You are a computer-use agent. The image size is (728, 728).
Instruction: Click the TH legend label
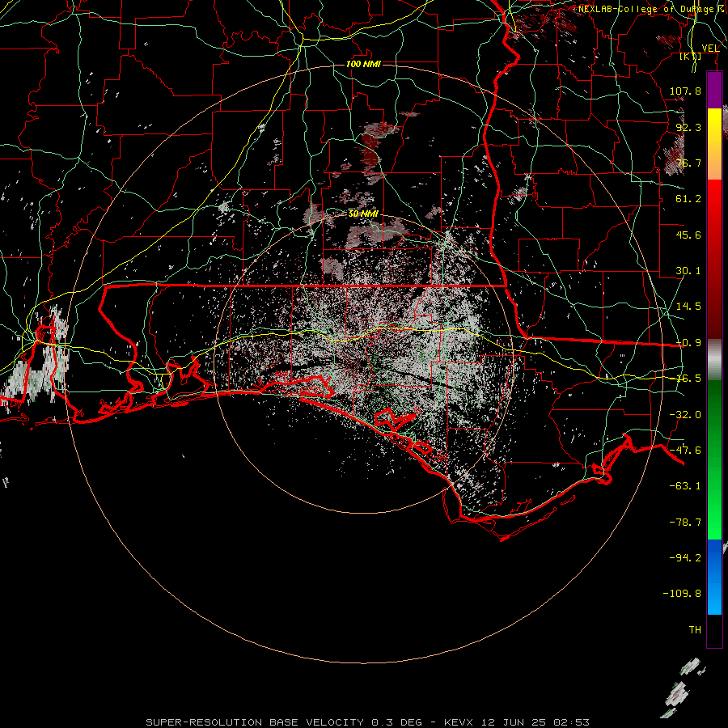click(695, 630)
